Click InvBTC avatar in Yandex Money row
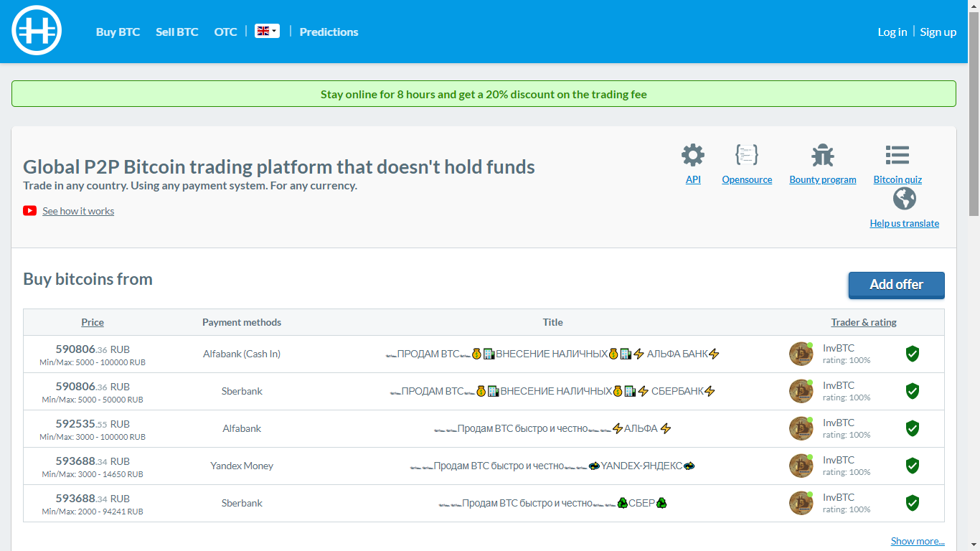The image size is (980, 551). pyautogui.click(x=801, y=466)
